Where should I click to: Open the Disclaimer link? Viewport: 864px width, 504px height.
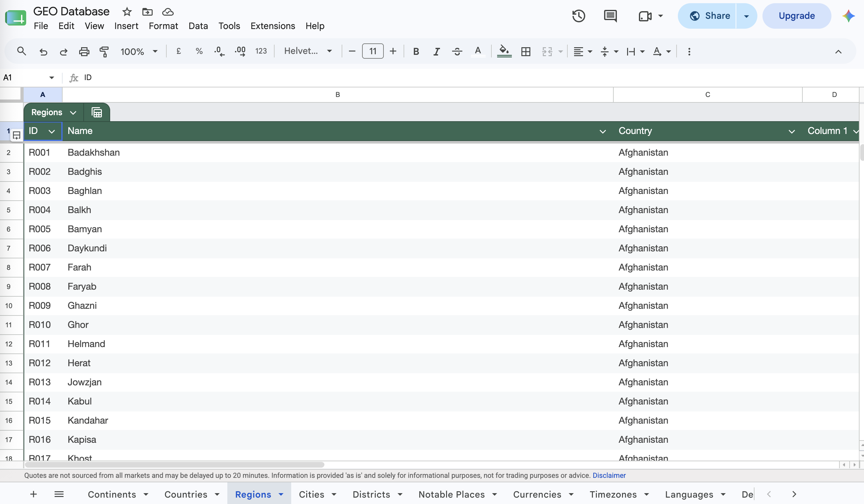tap(609, 475)
